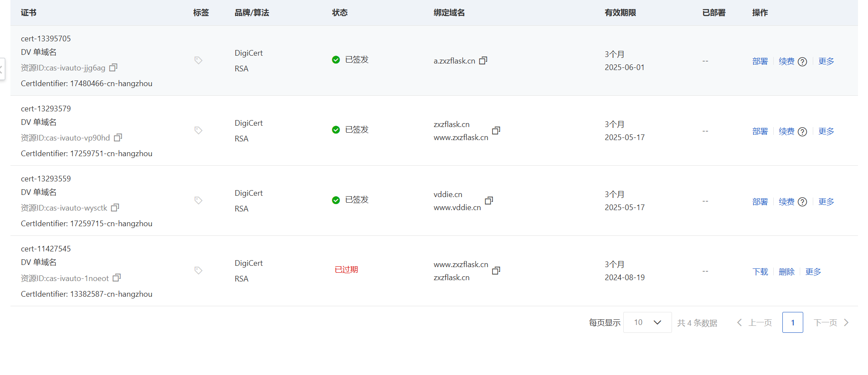Click 续费 for cert-13293559
Viewport: 868px width, 375px height.
[786, 202]
